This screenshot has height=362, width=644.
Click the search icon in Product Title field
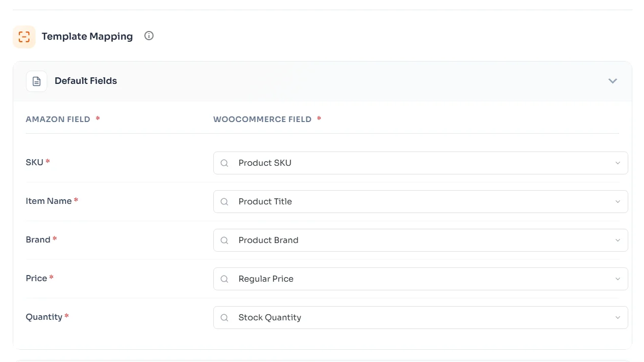224,201
